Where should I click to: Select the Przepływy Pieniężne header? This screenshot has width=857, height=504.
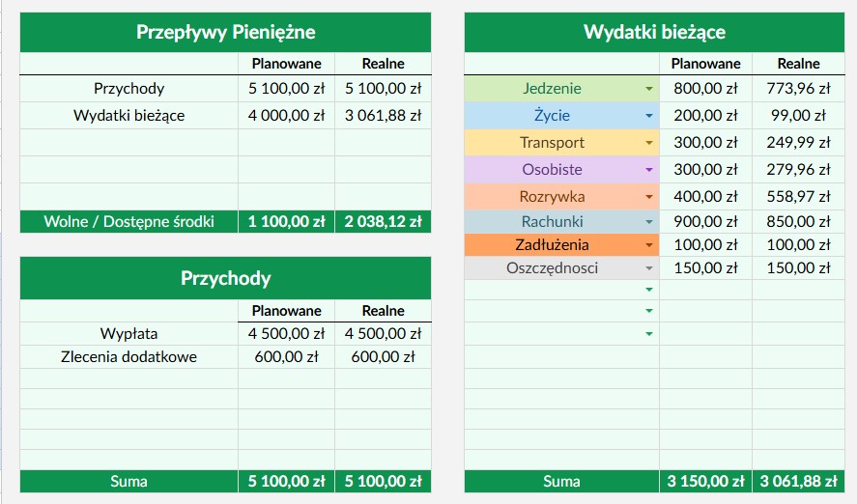point(225,33)
